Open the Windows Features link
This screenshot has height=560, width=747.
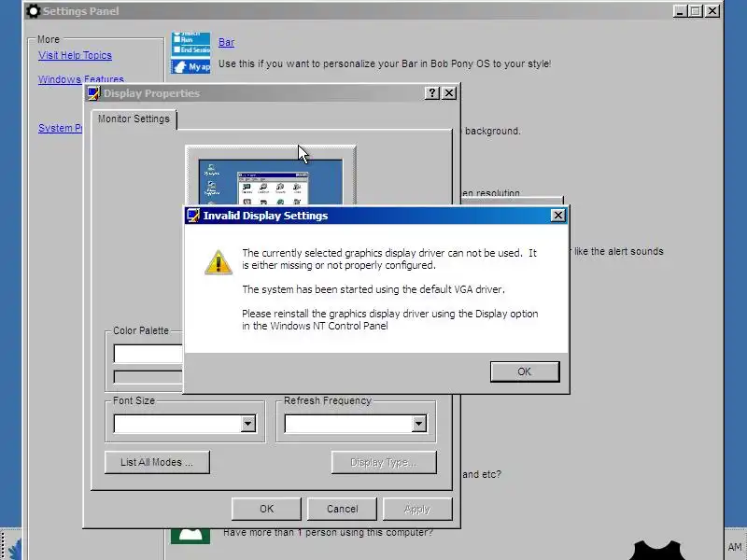pos(81,79)
